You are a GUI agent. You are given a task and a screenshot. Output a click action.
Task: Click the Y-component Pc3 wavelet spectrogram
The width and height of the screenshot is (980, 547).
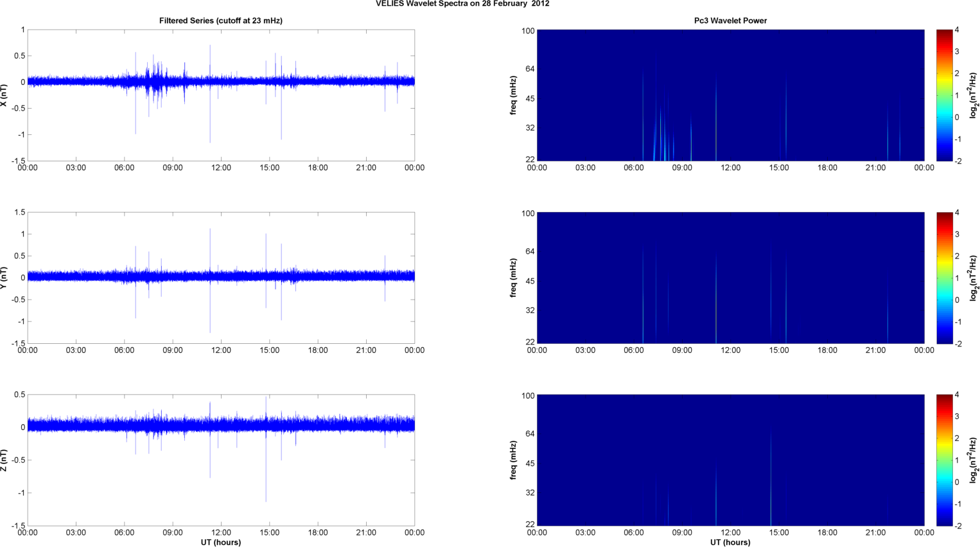click(730, 278)
